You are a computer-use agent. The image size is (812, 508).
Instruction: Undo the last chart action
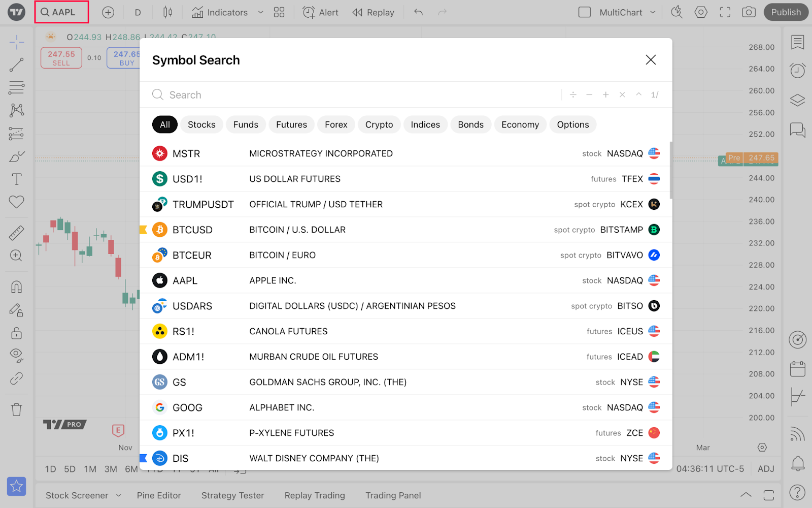[x=418, y=12]
